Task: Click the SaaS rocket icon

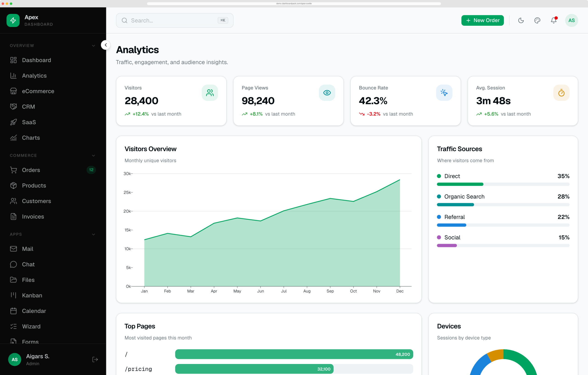Action: (x=13, y=122)
